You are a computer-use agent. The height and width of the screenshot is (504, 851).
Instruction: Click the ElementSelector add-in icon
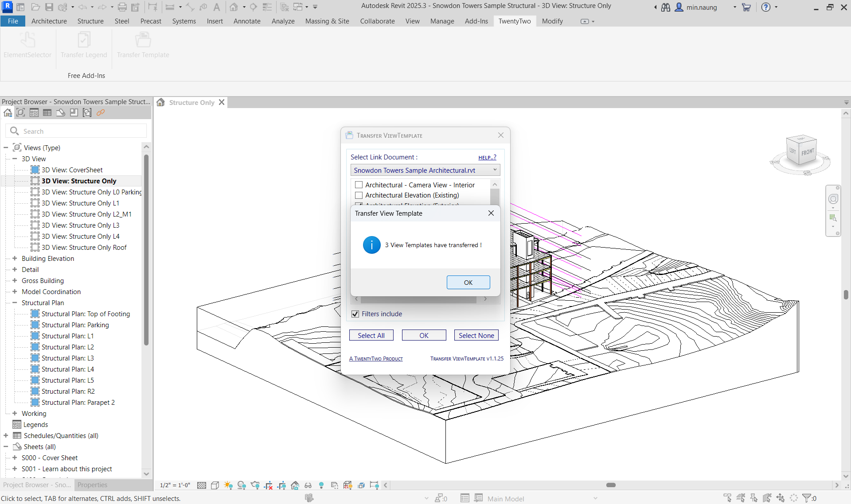27,40
